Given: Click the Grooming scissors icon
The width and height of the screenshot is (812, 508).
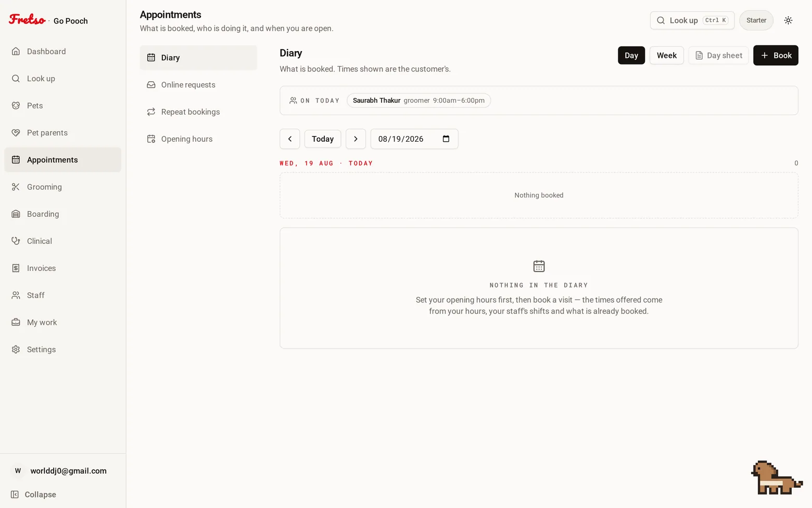Looking at the screenshot, I should (16, 187).
